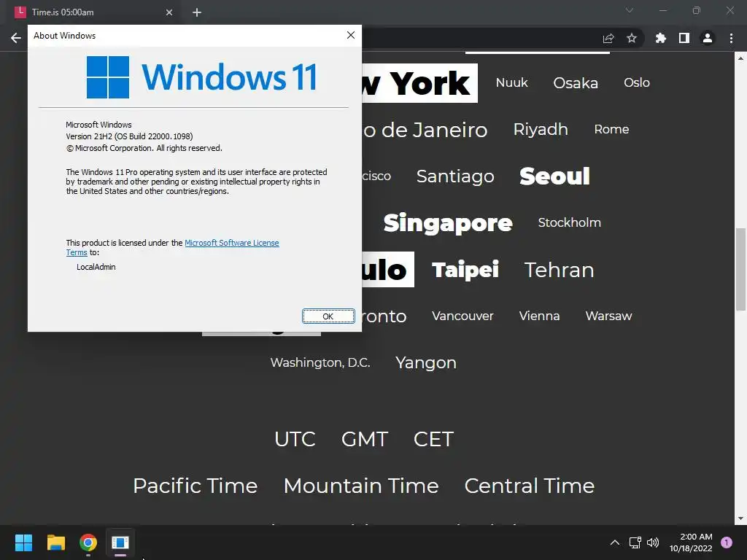Click the vertical scrollbar thumb
Image resolution: width=747 pixels, height=560 pixels.
(x=741, y=269)
